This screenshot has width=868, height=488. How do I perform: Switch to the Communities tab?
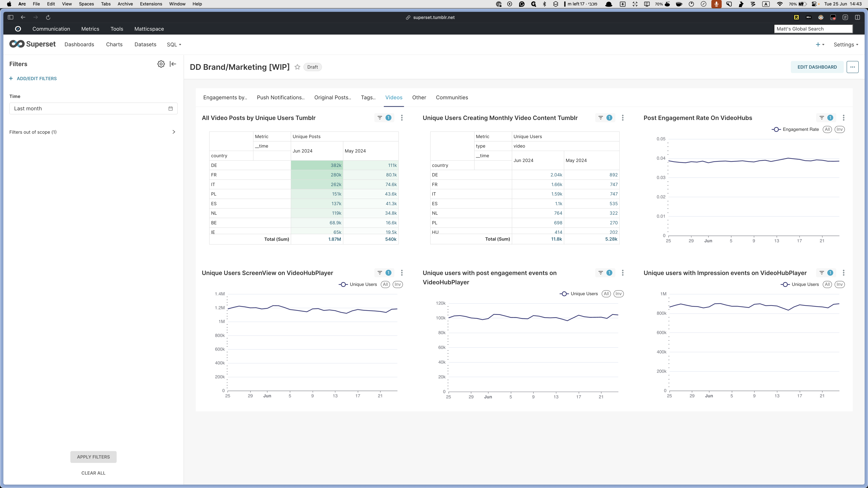451,98
